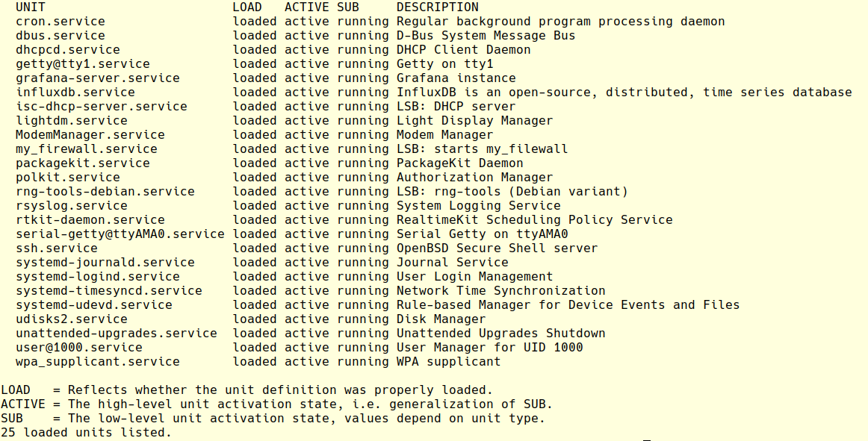Select lightdm.service unit name
The image size is (868, 441).
72,121
